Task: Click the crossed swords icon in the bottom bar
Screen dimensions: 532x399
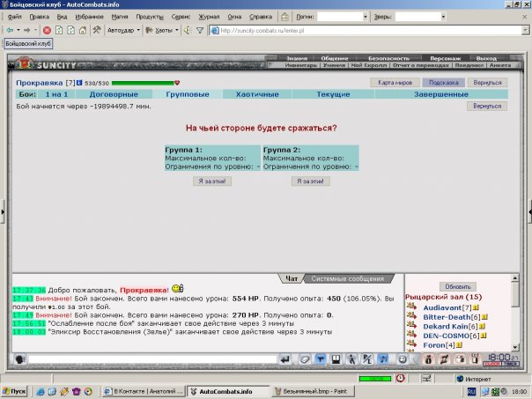Action: [444, 359]
